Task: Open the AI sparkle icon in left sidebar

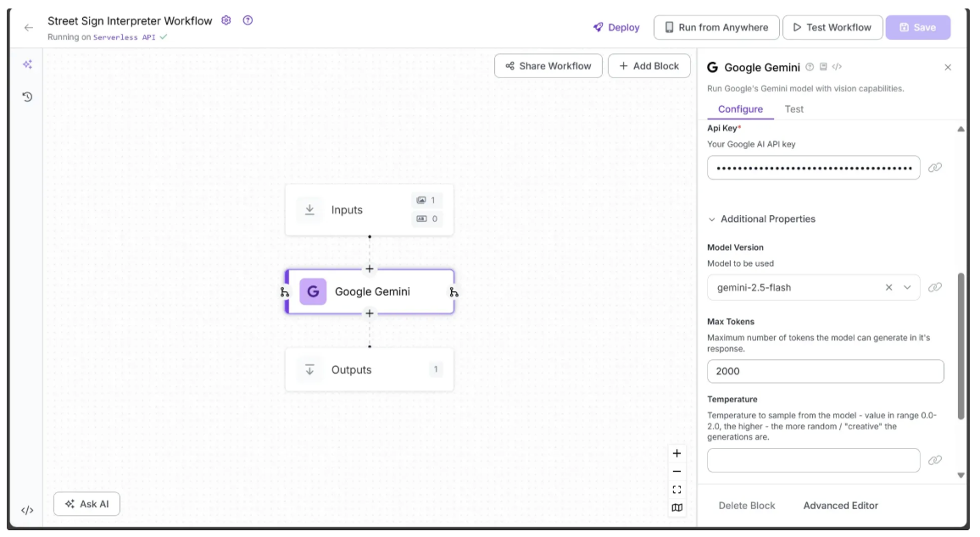Action: 27,64
